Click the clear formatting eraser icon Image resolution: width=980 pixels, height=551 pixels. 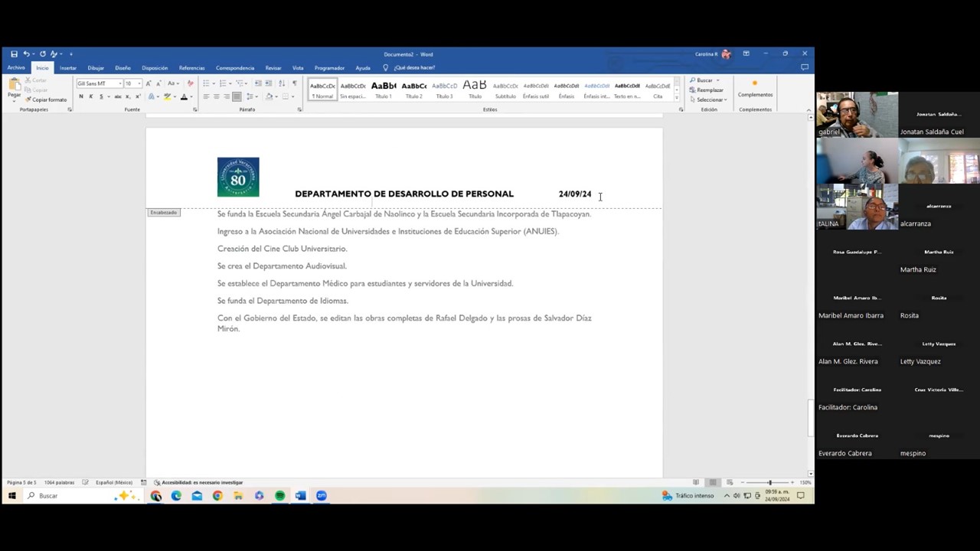click(188, 83)
